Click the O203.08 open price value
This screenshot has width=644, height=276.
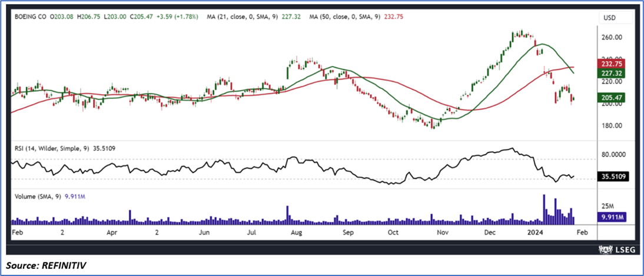pyautogui.click(x=62, y=17)
